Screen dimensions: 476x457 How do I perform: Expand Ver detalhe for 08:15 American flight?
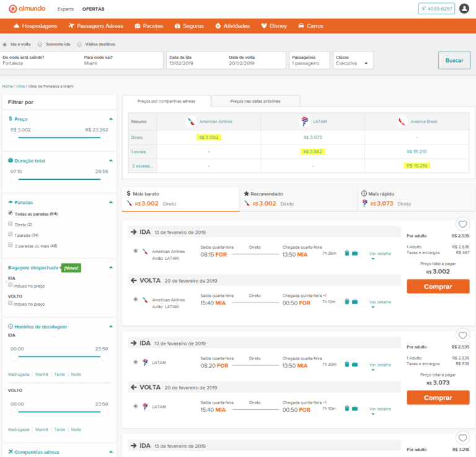click(x=380, y=255)
